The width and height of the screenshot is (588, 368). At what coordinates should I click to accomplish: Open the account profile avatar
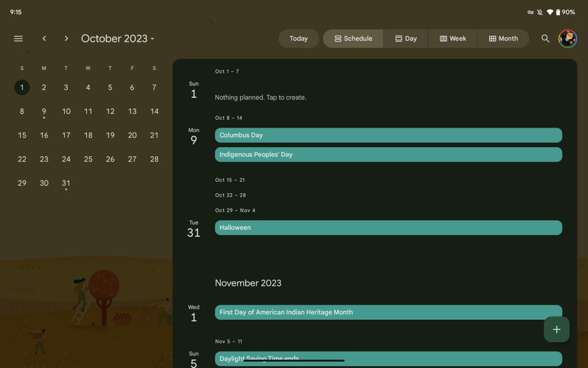[x=567, y=39]
